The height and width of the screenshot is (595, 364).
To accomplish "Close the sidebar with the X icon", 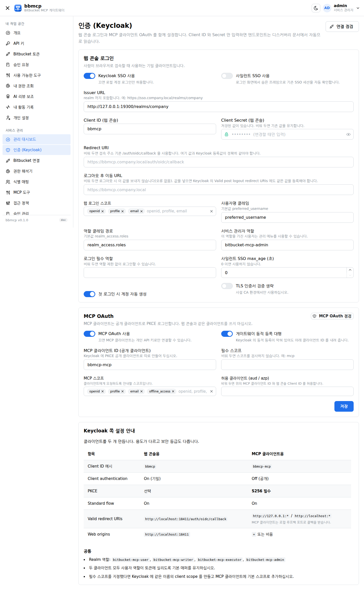I will click(x=8, y=8).
